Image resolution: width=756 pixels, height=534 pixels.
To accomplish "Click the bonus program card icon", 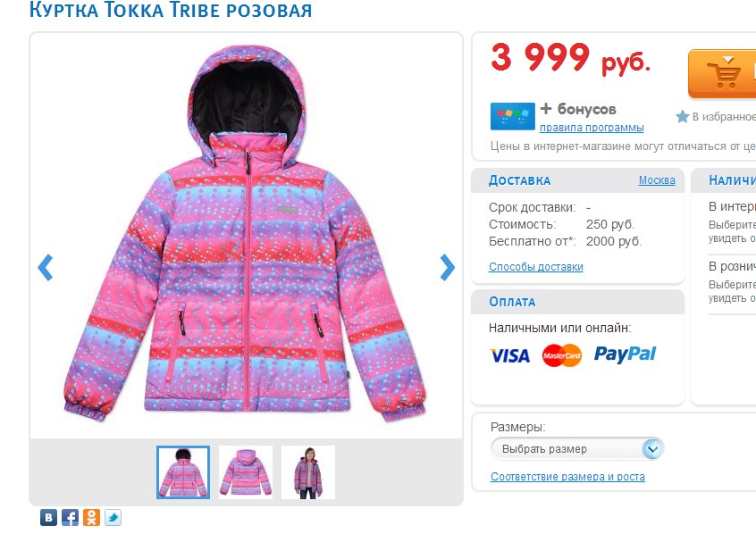I will (513, 116).
